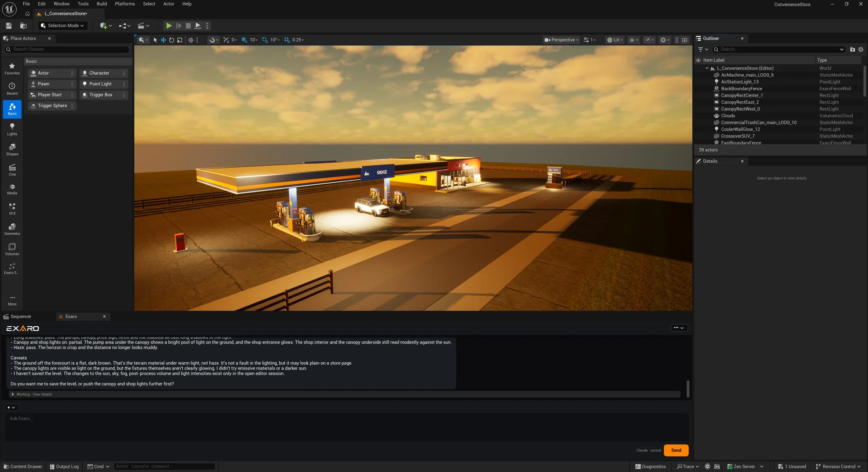The image size is (868, 472).
Task: Toggle scale snapping in viewport toolbar
Action: click(287, 40)
